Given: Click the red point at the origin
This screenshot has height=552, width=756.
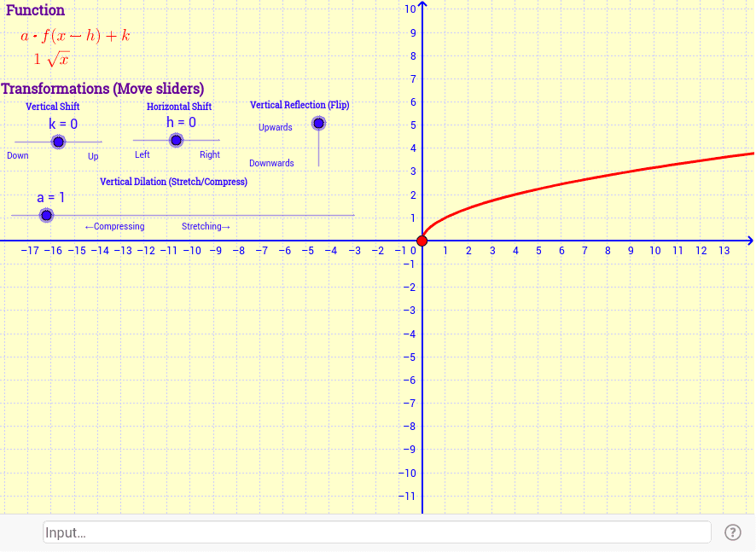Looking at the screenshot, I should coord(422,241).
